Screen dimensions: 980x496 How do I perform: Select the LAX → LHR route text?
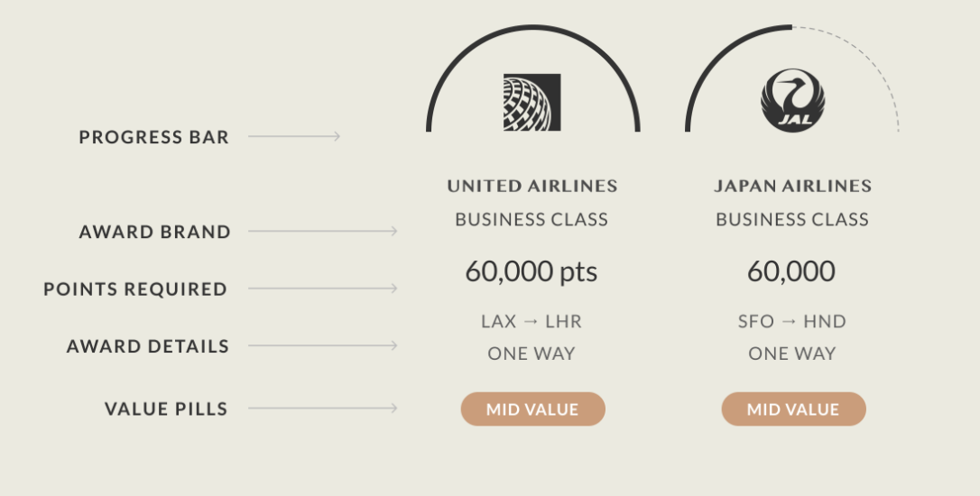[x=532, y=321]
